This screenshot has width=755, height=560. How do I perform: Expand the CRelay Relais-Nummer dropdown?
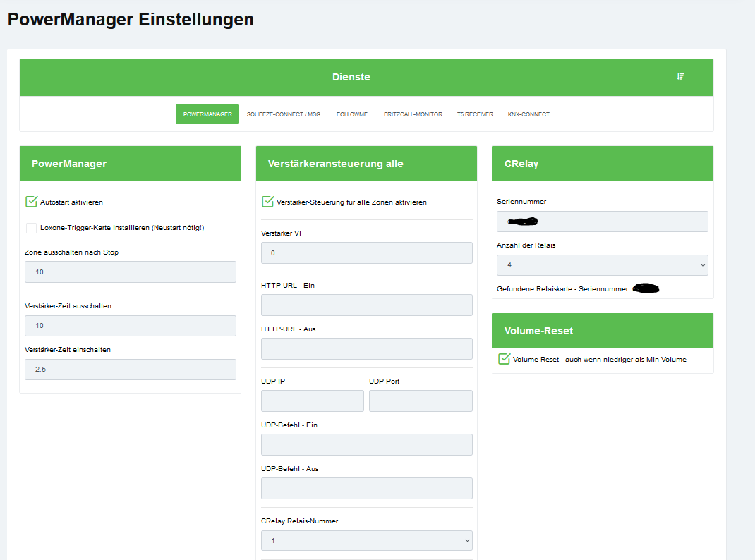pyautogui.click(x=366, y=541)
